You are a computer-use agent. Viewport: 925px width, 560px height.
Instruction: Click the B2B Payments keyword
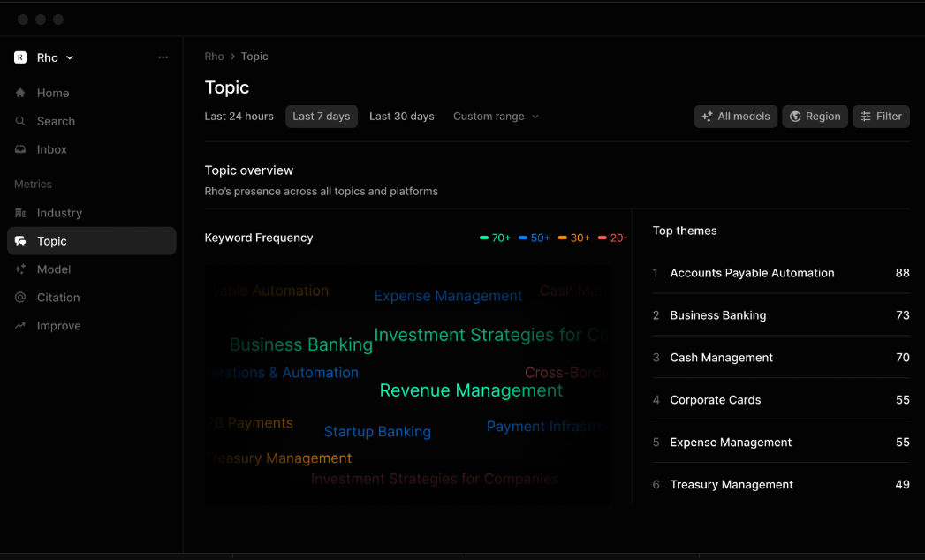point(249,422)
